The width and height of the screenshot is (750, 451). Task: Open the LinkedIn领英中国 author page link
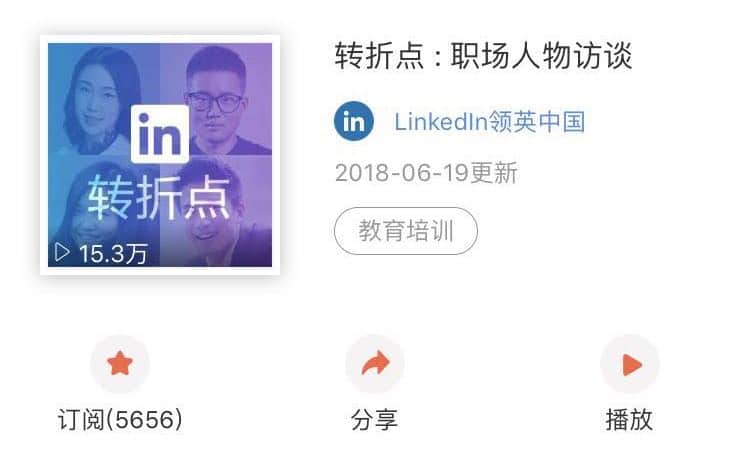489,121
